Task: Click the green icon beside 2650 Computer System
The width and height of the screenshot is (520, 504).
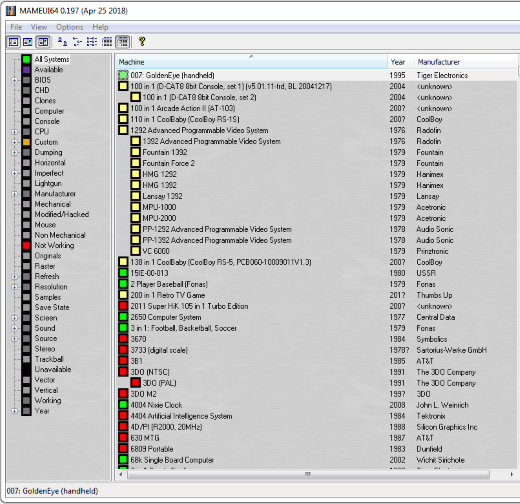Action: click(x=123, y=317)
